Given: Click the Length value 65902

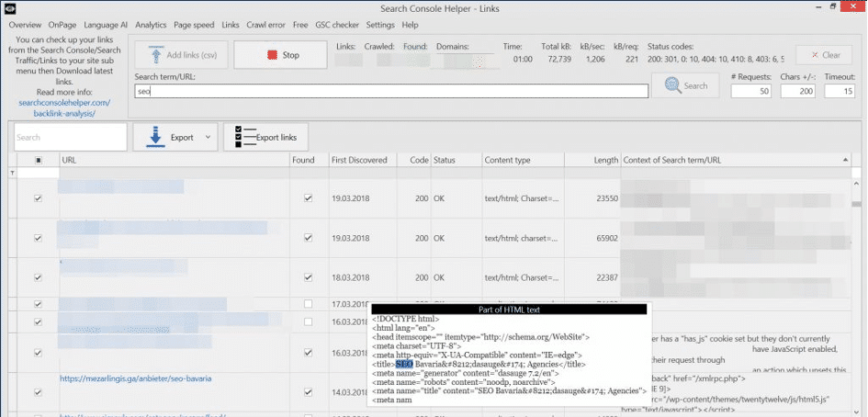Looking at the screenshot, I should pos(606,238).
